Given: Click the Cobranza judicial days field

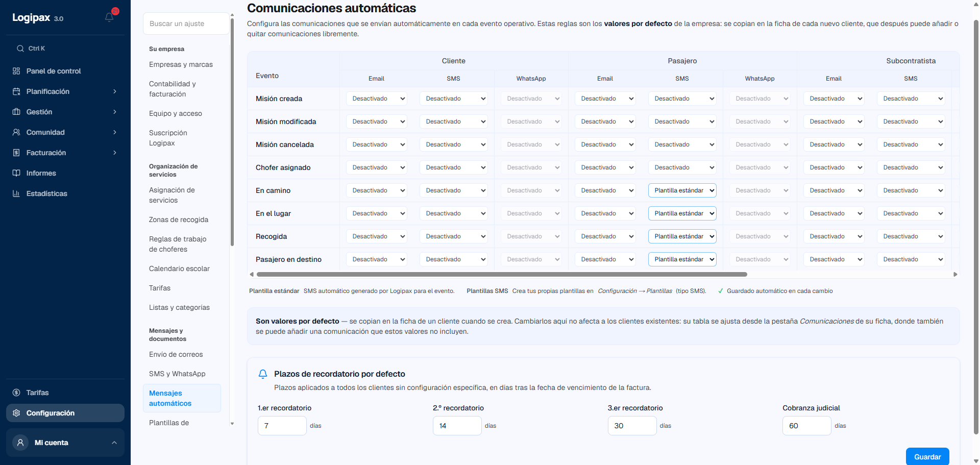Looking at the screenshot, I should click(x=807, y=426).
